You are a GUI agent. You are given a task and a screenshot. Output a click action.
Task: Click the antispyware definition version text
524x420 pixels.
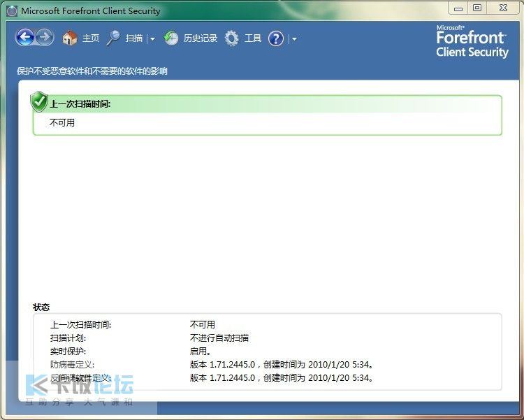pyautogui.click(x=282, y=377)
